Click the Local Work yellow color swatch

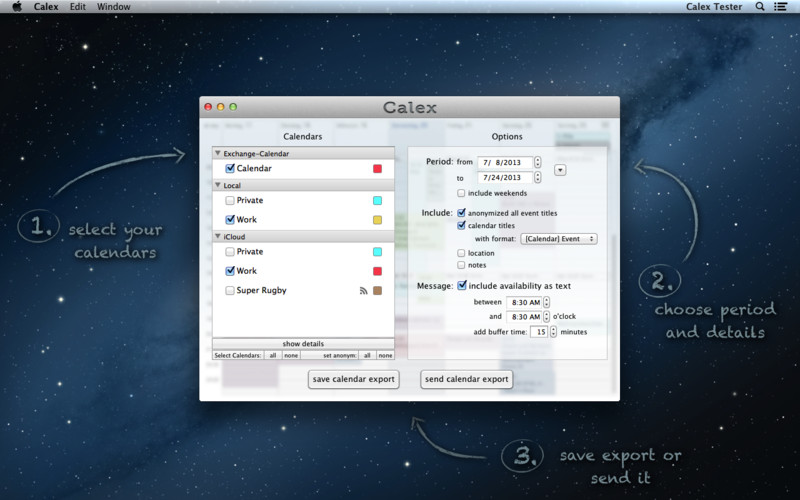point(378,220)
